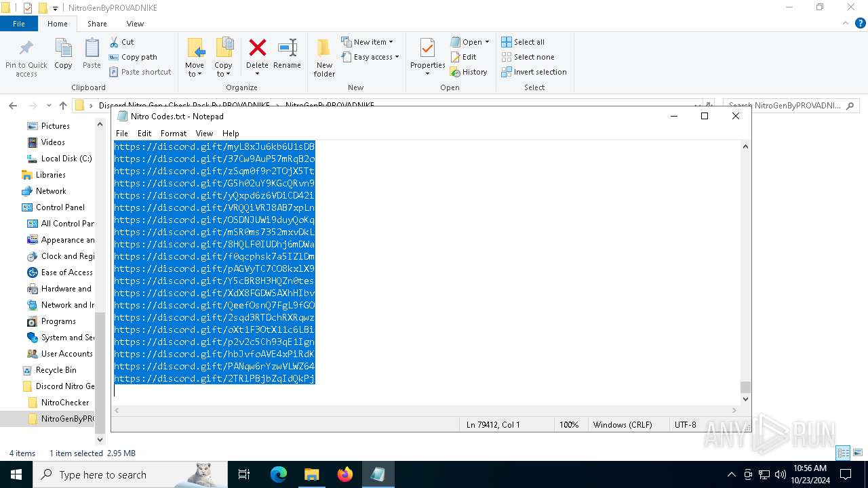Click the Paste icon in ribbon
Screen dimensions: 868x488
point(92,49)
